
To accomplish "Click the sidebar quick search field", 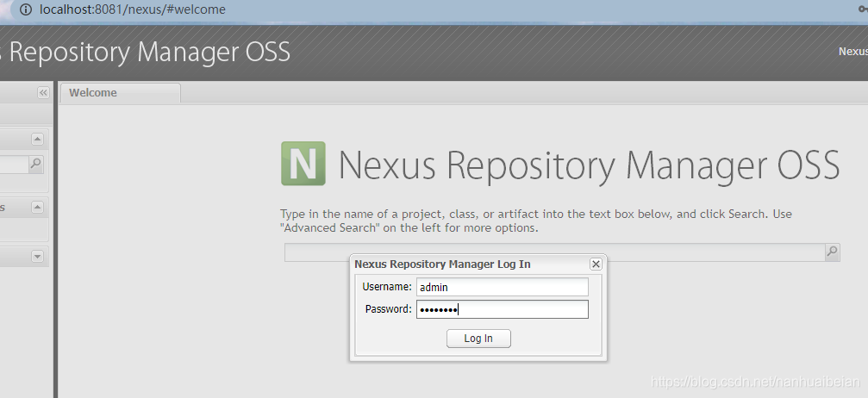I will [14, 164].
